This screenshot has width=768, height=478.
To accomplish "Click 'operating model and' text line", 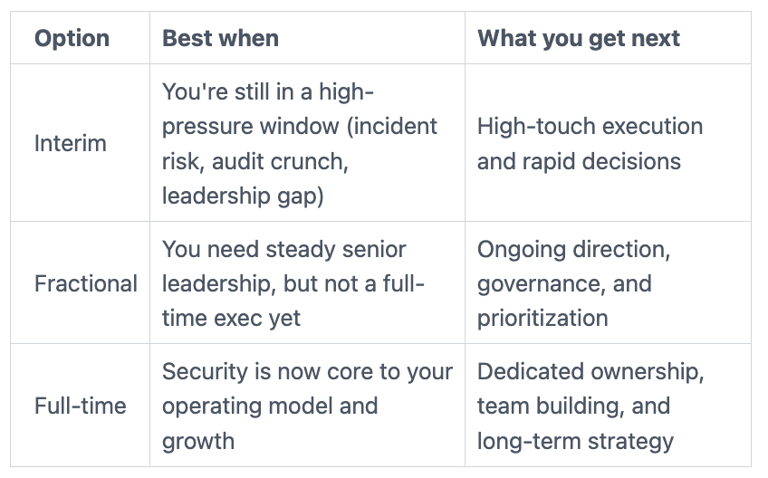I will click(270, 406).
